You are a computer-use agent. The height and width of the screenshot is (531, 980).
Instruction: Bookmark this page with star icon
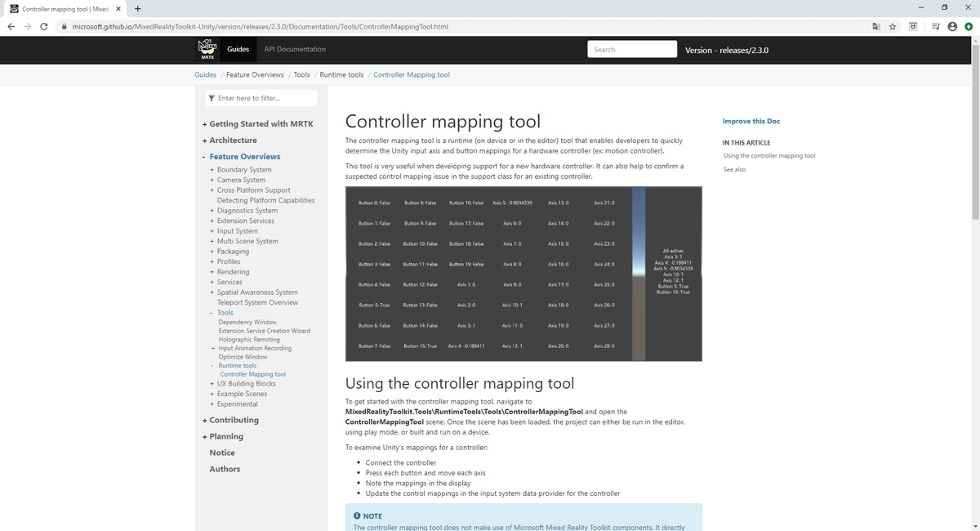click(x=893, y=26)
